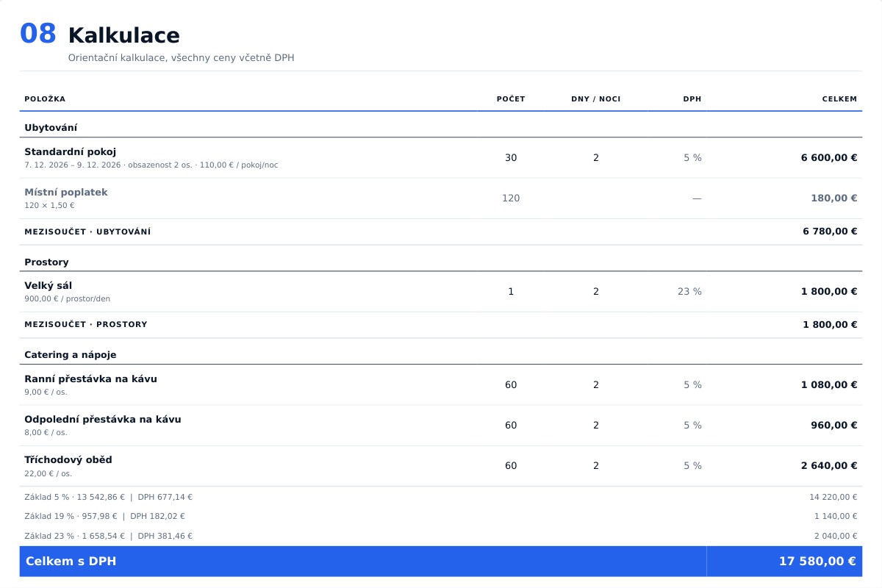The height and width of the screenshot is (588, 882).
Task: Click the VAT group amount "2 040,00 €"
Action: point(836,536)
